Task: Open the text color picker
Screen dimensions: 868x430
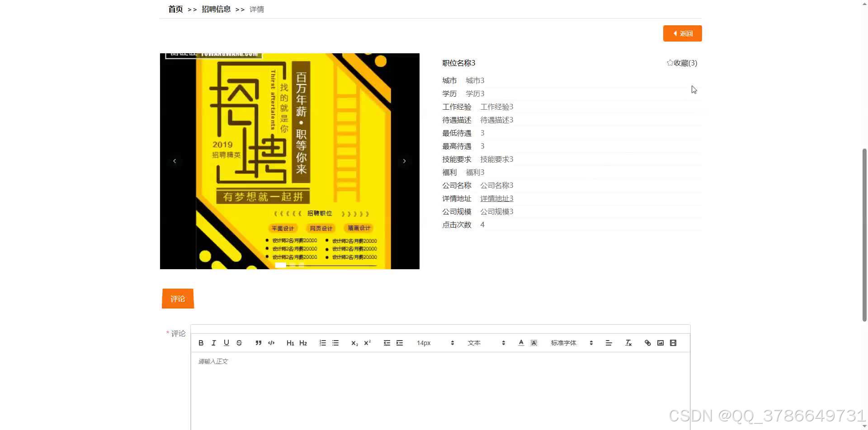Action: 521,343
